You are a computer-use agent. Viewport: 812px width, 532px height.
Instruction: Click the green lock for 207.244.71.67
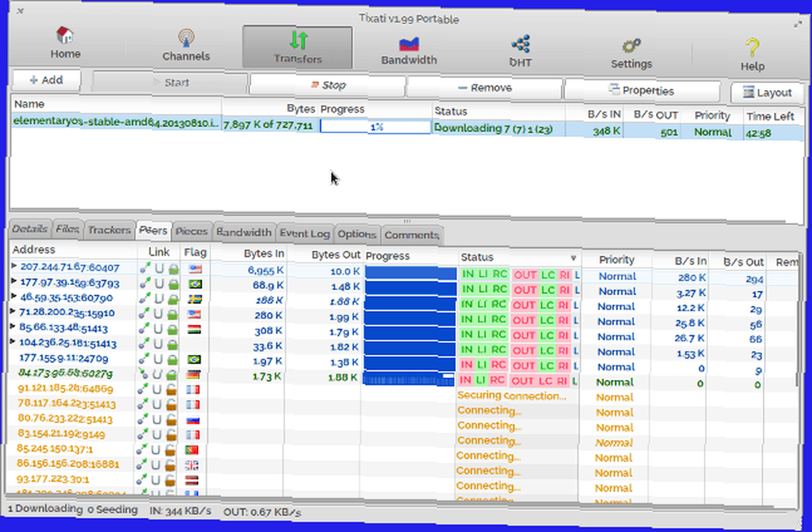tap(174, 269)
